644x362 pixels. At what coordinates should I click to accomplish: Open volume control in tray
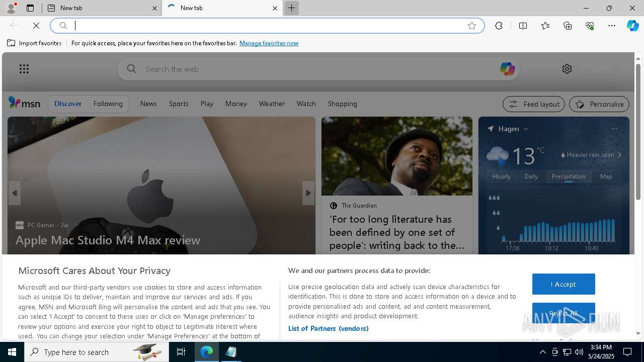coord(579,352)
